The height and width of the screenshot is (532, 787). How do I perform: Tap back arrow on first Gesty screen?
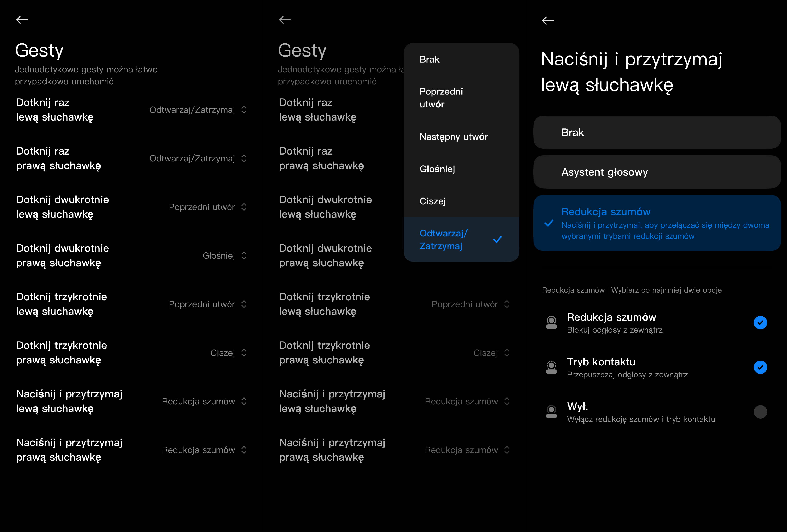[x=22, y=20]
